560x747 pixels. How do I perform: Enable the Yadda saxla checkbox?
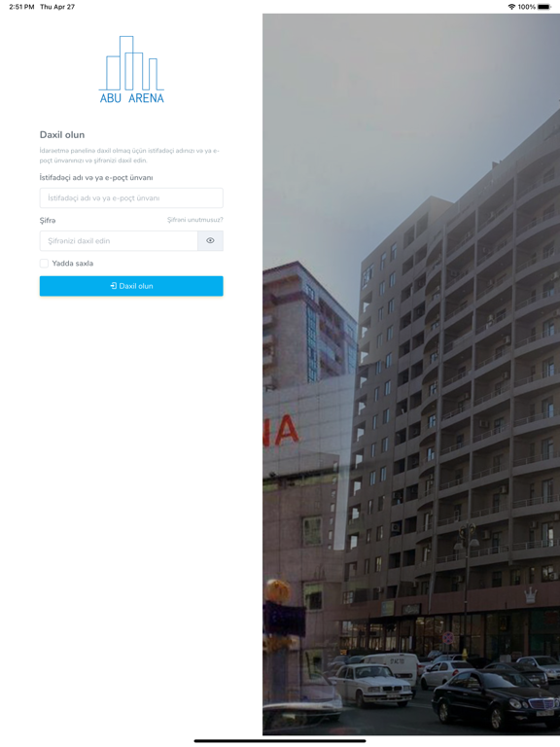(x=45, y=264)
